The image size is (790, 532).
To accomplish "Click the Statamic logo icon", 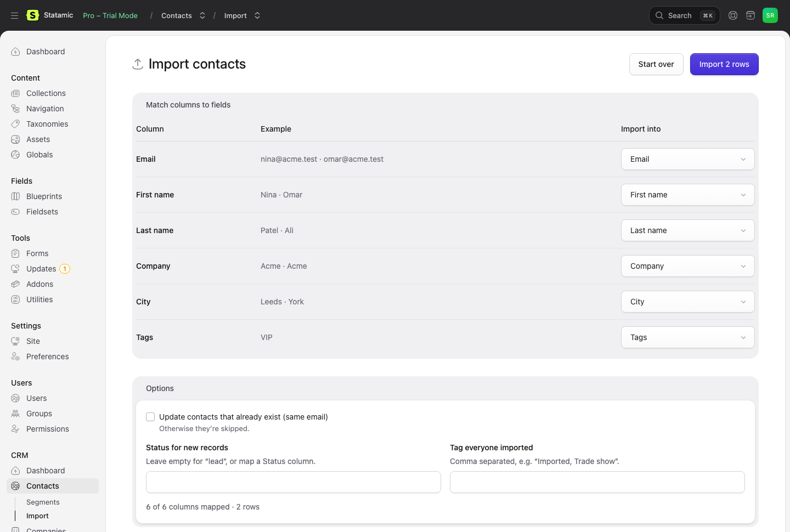I will pos(33,15).
